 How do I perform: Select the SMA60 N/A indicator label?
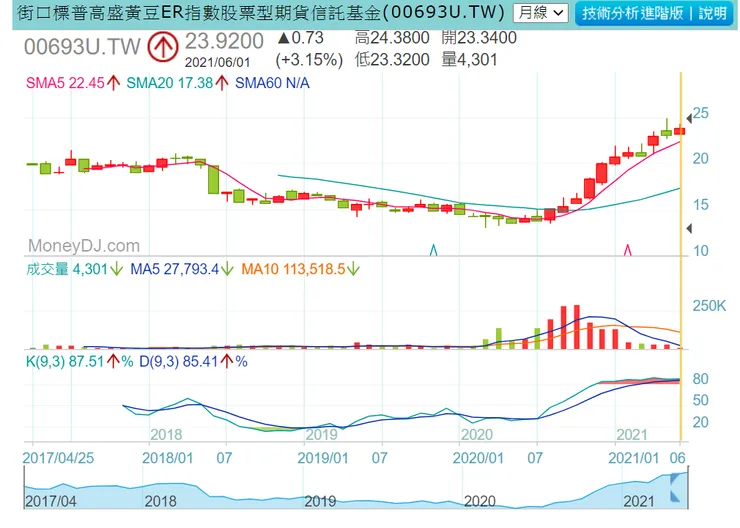272,83
